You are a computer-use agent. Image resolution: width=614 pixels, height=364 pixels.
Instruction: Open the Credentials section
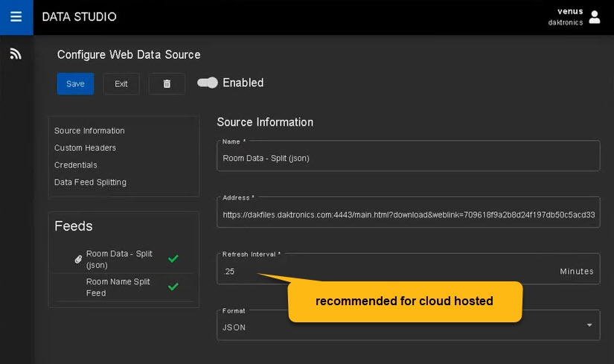(x=76, y=165)
